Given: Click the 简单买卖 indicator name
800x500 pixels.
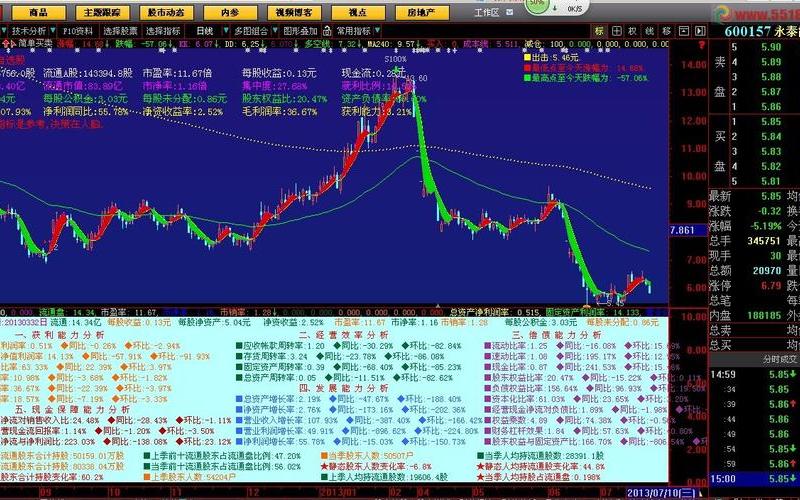Looking at the screenshot, I should pyautogui.click(x=35, y=44).
